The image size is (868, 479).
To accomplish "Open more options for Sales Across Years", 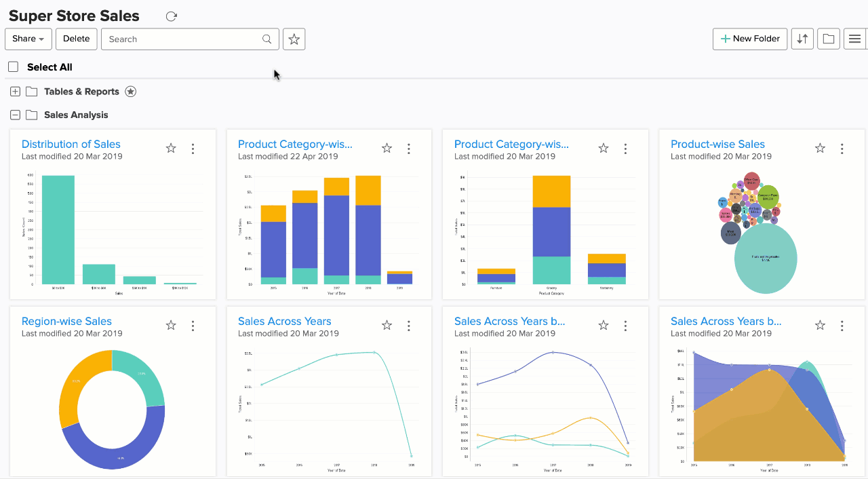I will 408,326.
